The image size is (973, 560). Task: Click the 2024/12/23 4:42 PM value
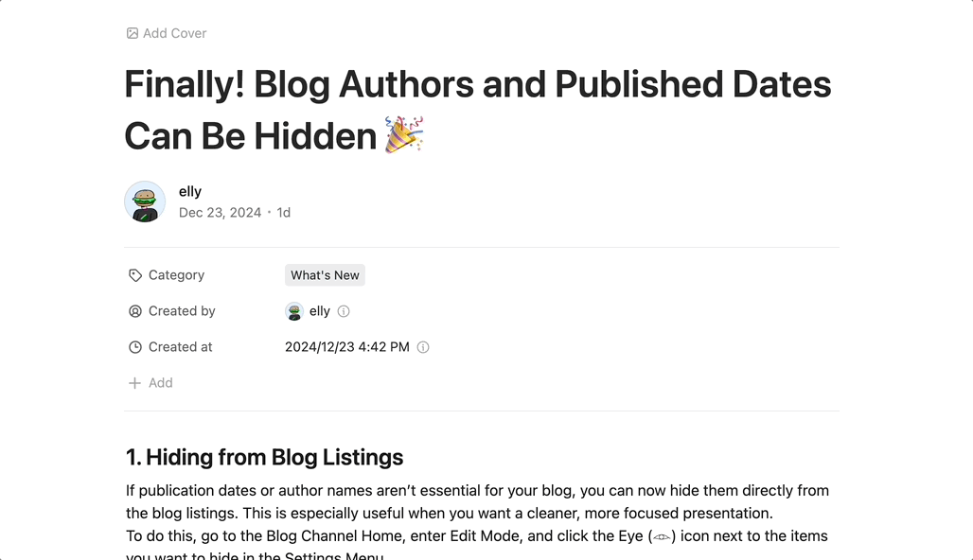pyautogui.click(x=347, y=347)
